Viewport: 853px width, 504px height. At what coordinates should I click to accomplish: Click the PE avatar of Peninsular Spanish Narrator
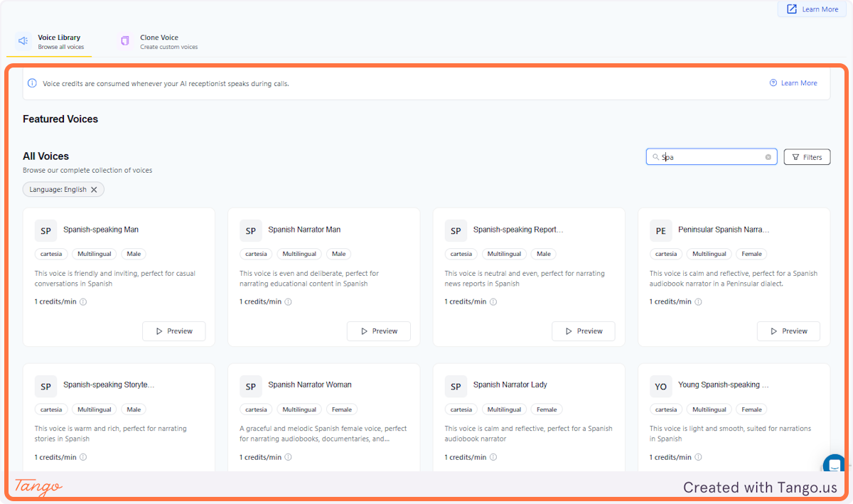point(660,231)
